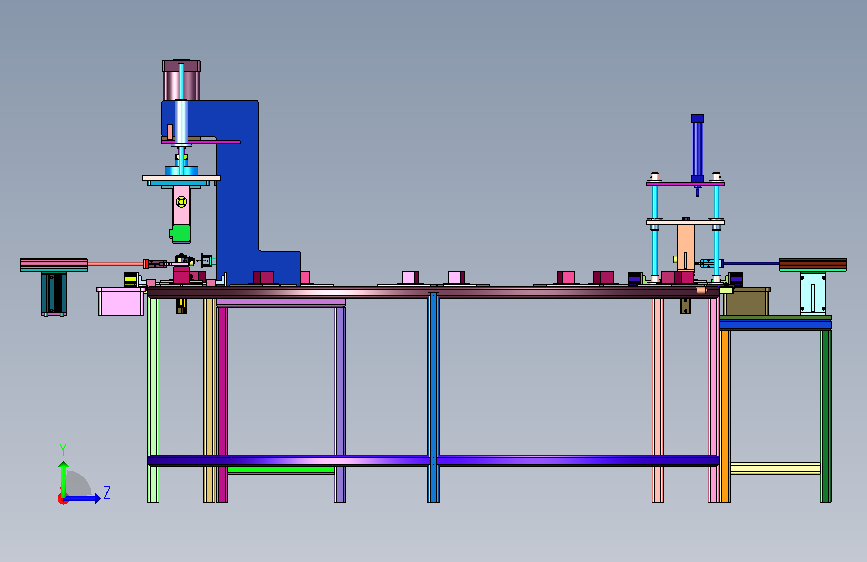
Task: Select the lavender table leg beside the lower bar
Action: click(340, 404)
